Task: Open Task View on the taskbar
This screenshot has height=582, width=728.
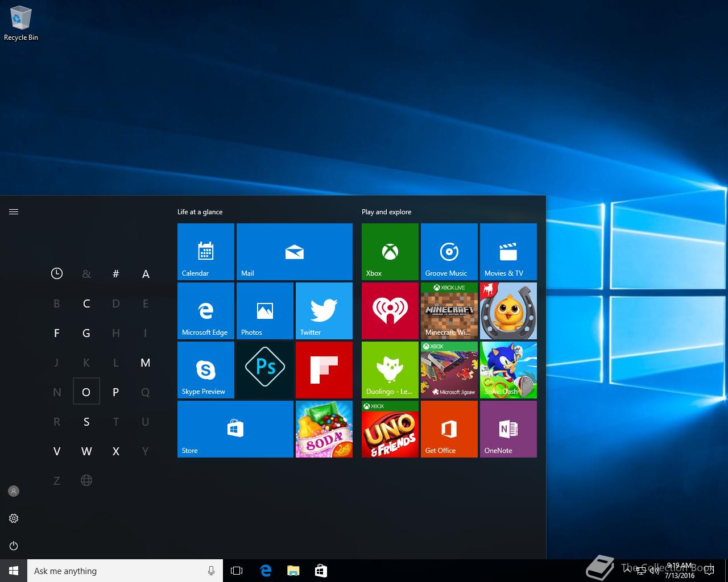Action: tap(237, 571)
